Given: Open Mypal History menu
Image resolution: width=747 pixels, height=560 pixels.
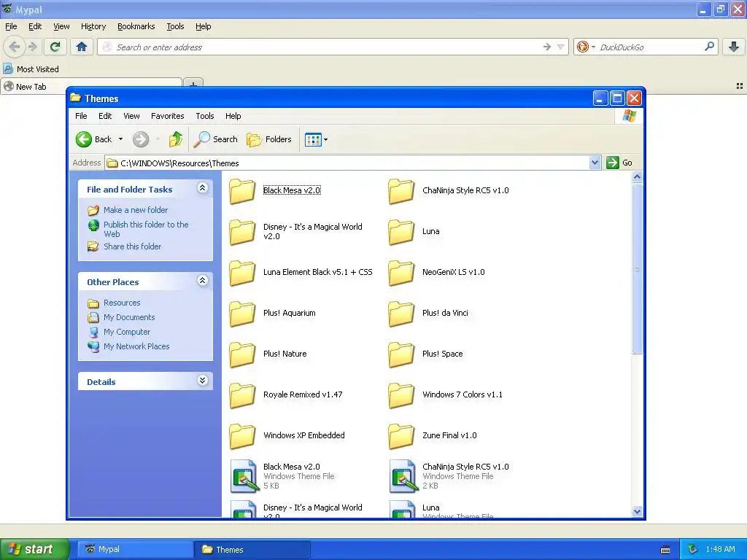Looking at the screenshot, I should (x=93, y=26).
